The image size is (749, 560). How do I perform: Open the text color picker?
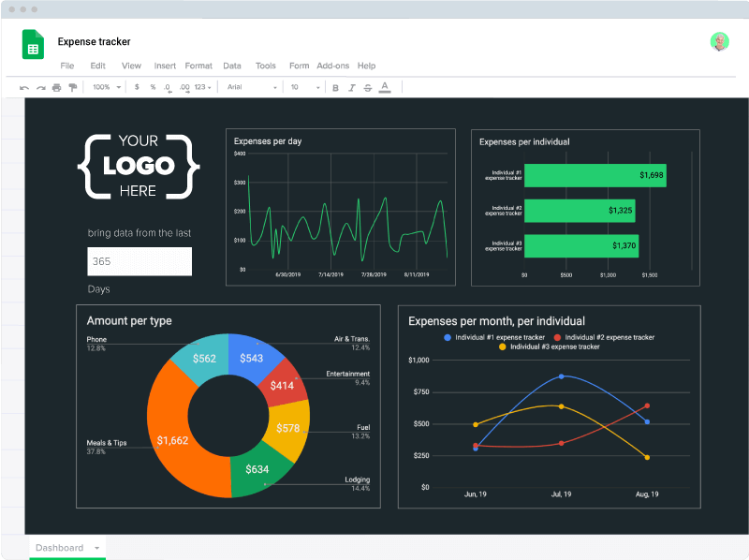point(384,87)
